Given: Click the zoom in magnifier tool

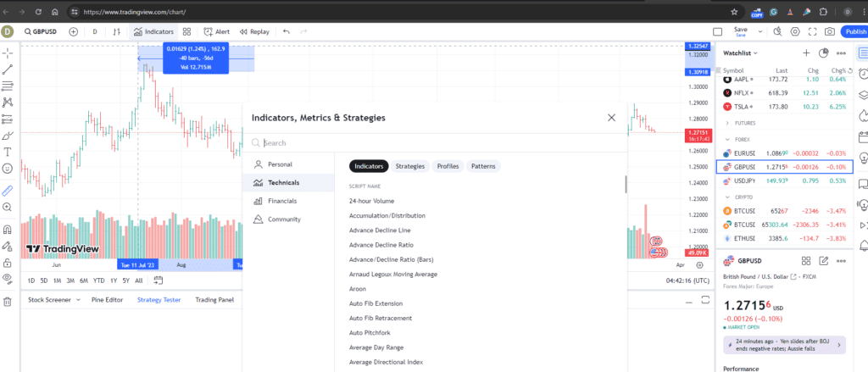Looking at the screenshot, I should pyautogui.click(x=8, y=207).
